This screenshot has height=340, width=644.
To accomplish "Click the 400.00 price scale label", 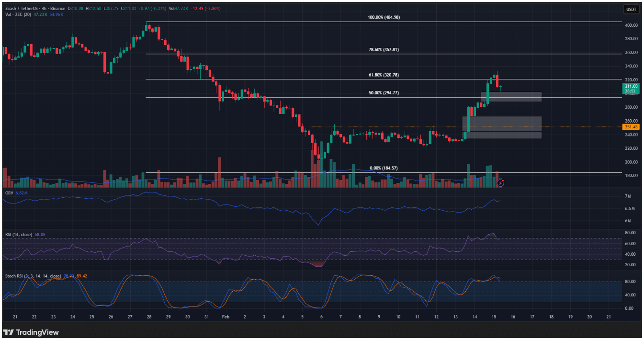I will 630,25.
